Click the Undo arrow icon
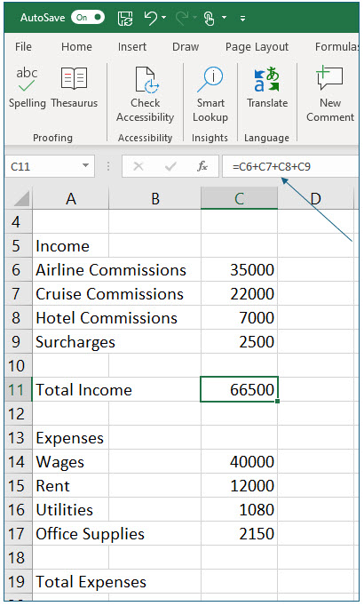This screenshot has height=606, width=364. [x=150, y=18]
